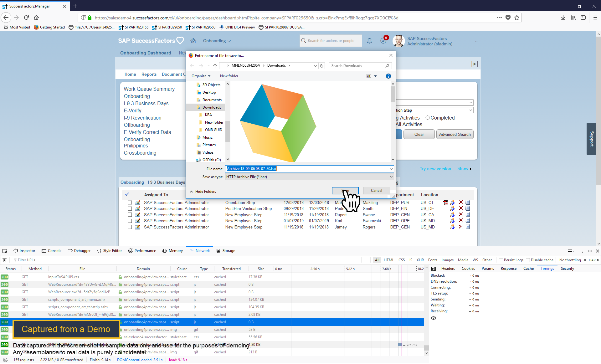Enable Disable cache checkbox
The width and height of the screenshot is (601, 364).
[528, 260]
